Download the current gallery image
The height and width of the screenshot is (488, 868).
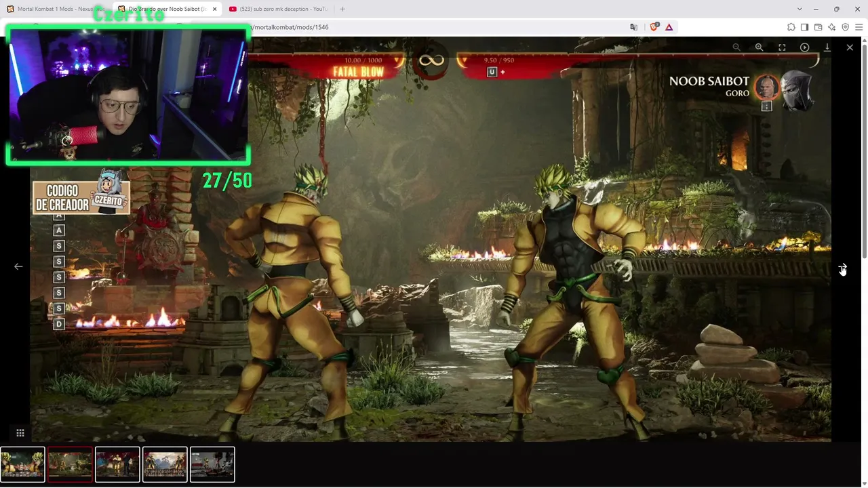pyautogui.click(x=827, y=47)
